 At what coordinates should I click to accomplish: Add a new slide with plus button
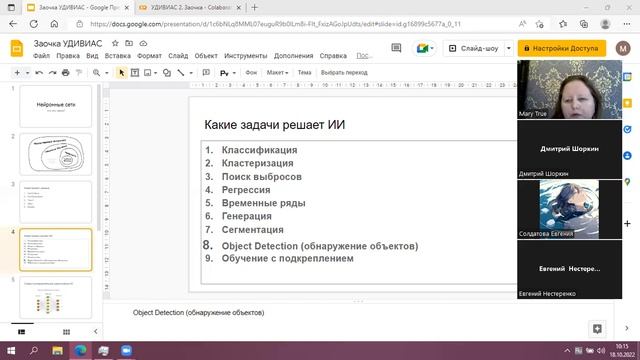pyautogui.click(x=17, y=73)
